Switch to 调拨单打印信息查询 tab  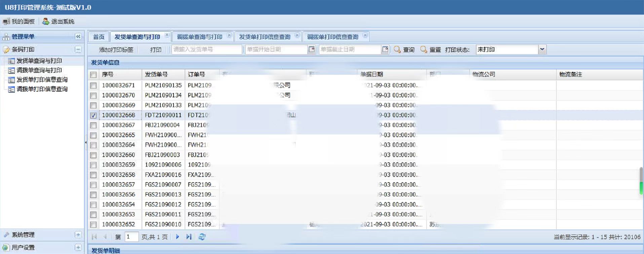[x=333, y=37]
